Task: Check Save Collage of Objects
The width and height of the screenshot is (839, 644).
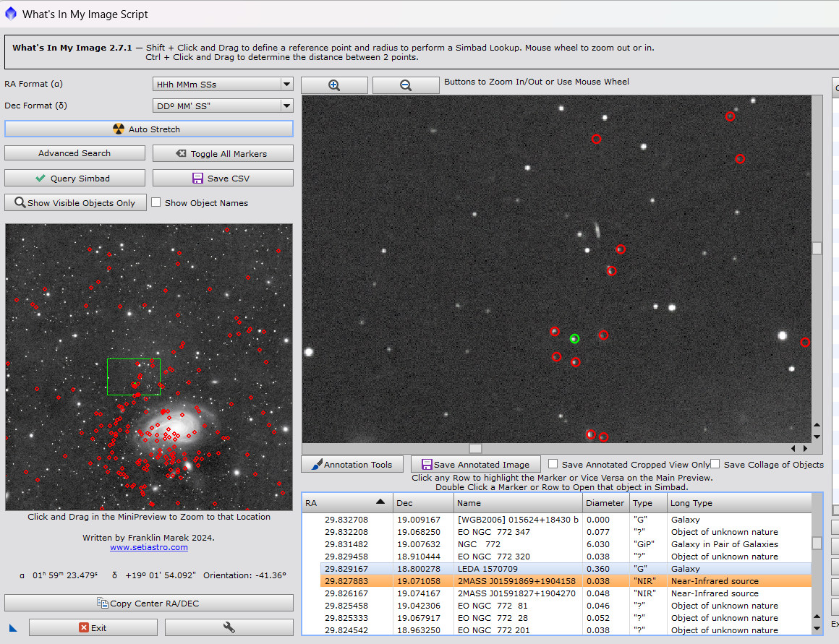Action: click(x=715, y=464)
